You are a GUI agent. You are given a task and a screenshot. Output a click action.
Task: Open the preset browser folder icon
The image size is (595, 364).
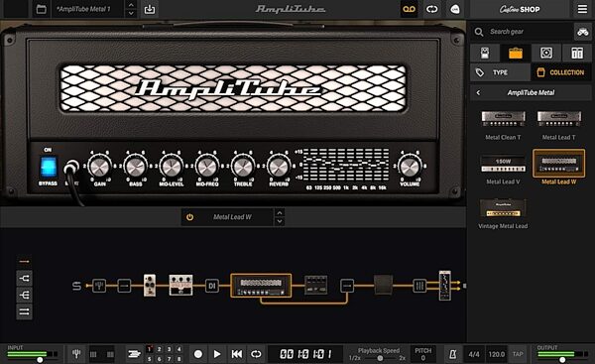pyautogui.click(x=41, y=9)
